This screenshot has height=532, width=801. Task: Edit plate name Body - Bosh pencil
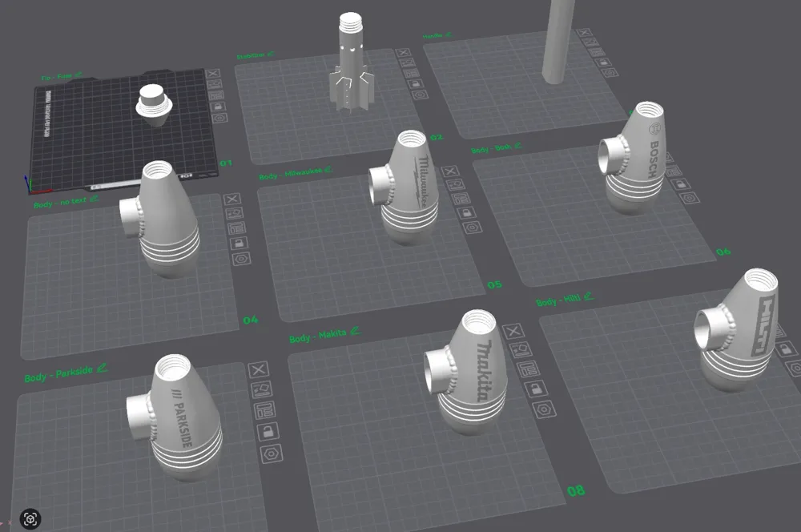[517, 146]
